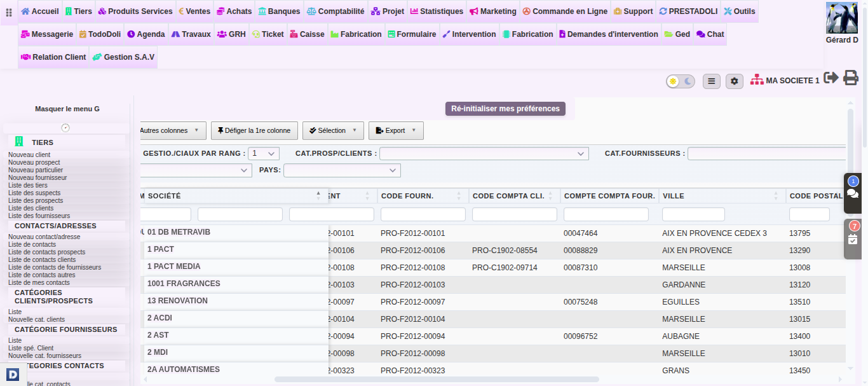Click the Gérard D user avatar
This screenshot has height=386, width=868.
tap(842, 18)
